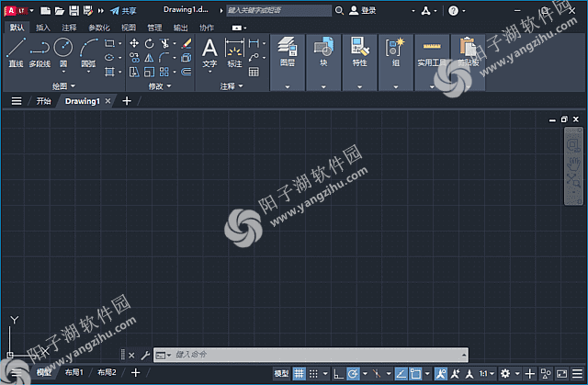Switch to the 插入 ribbon tab
Image resolution: width=588 pixels, height=385 pixels.
43,28
